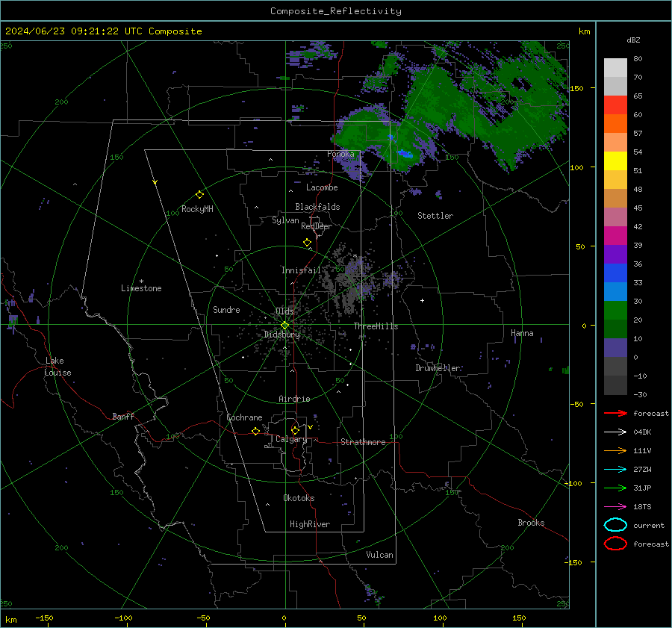Pick the blue swatch below 36 dBZ
This screenshot has height=628, width=672.
pyautogui.click(x=615, y=273)
